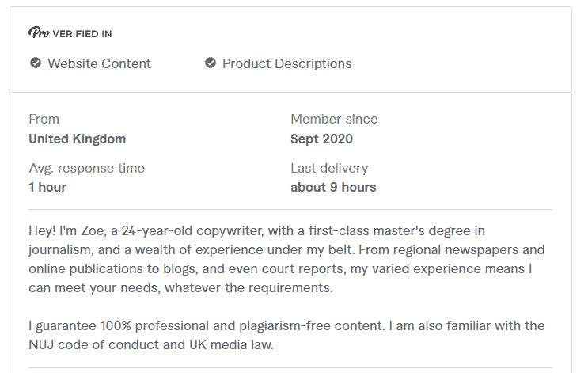Click the VERIFIED IN heading text
The image size is (588, 373).
click(82, 34)
